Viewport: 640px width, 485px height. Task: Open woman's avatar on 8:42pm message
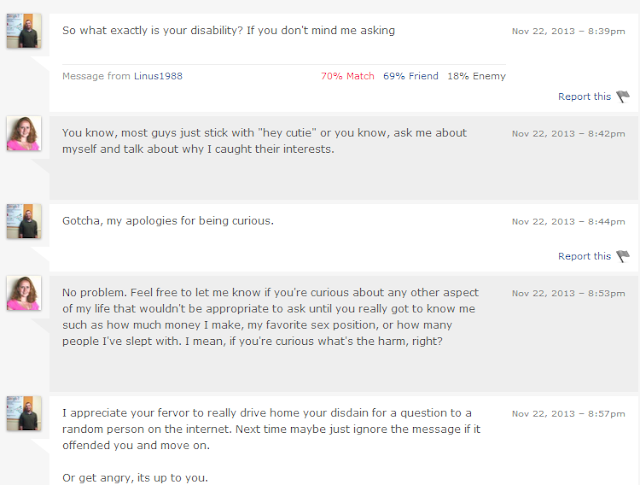click(x=24, y=133)
